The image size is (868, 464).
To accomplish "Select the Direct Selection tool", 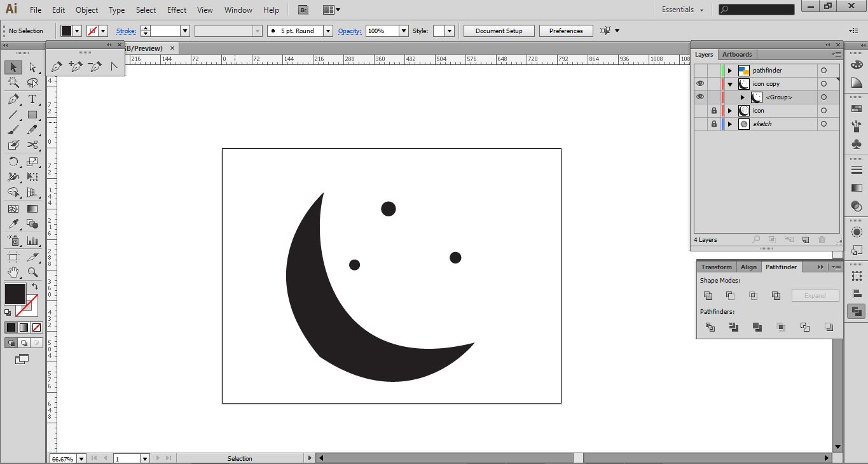I will pos(32,67).
